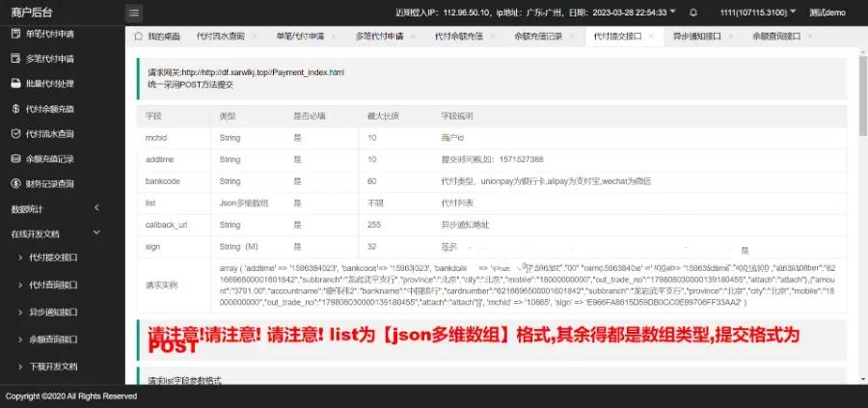Viewport: 868px width, 408px height.
Task: Switch to the 代付余额充值 tab
Action: [x=459, y=37]
